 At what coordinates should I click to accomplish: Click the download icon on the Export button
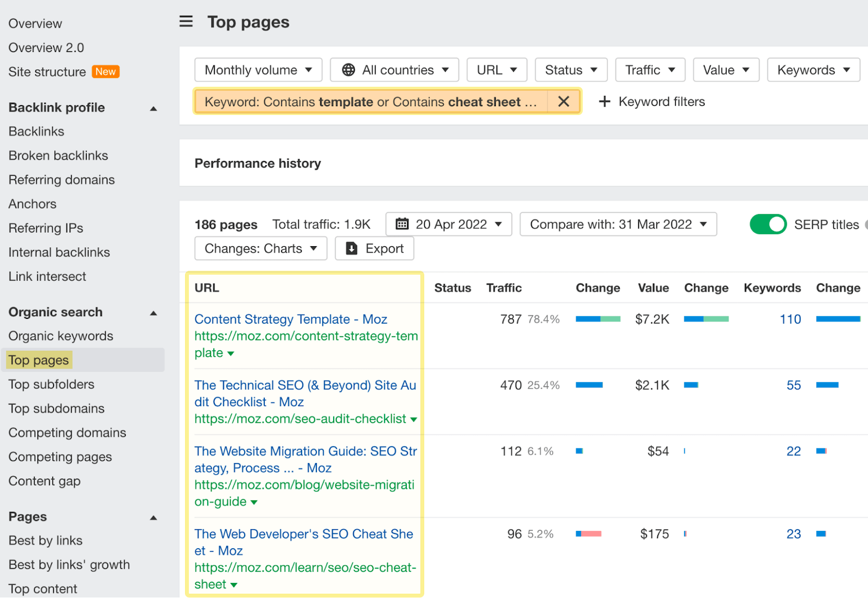click(351, 248)
